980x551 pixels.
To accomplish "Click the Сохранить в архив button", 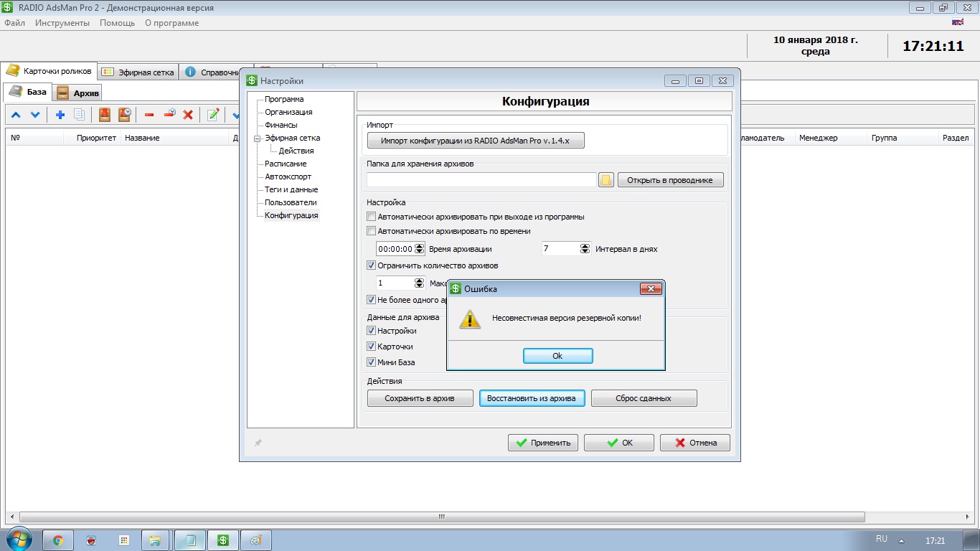I will pos(420,398).
